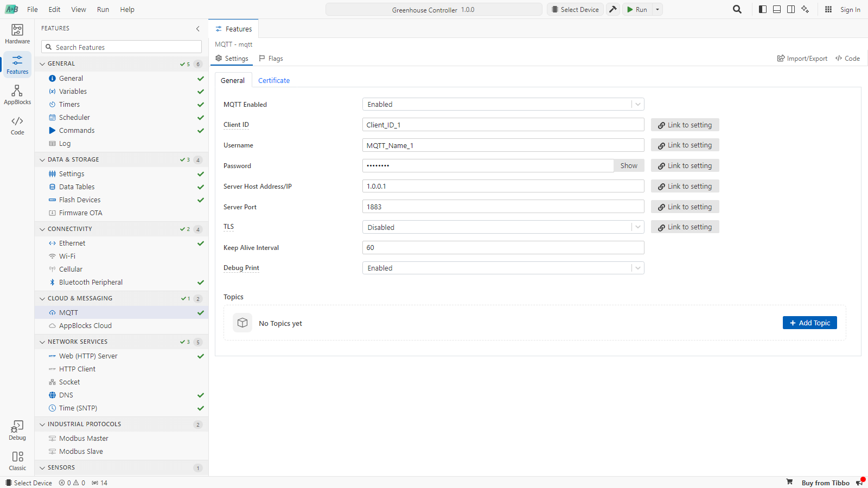Collapse the Features panel with the chevron
The image size is (868, 488).
(x=198, y=29)
